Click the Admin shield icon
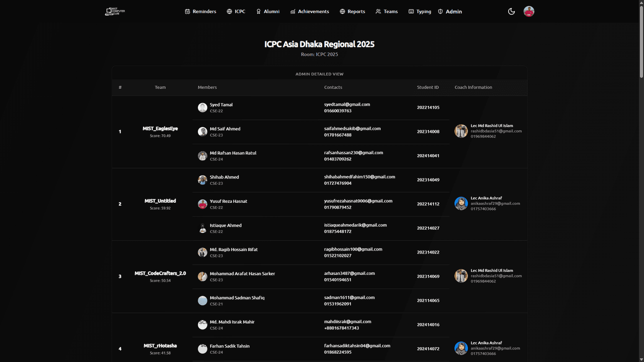Screen dimensions: 644x362 pyautogui.click(x=440, y=11)
